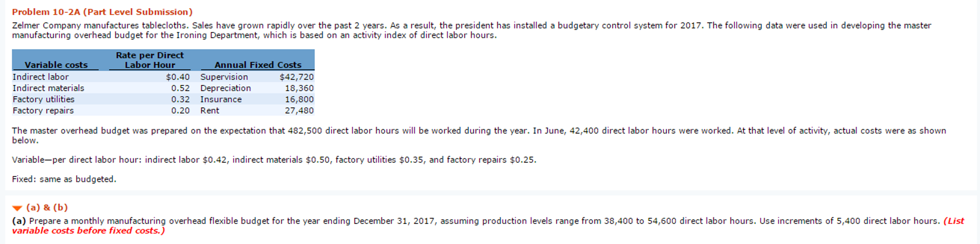Viewport: 980px width, 244px height.
Task: Click the $0.40 rate cell
Action: (x=178, y=77)
